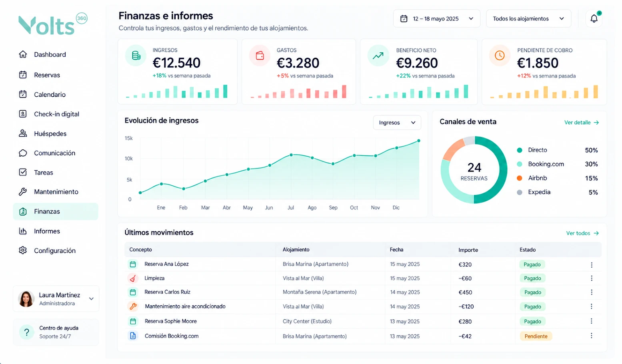Image resolution: width=622 pixels, height=364 pixels.
Task: Click the Gastos wallet icon
Action: [260, 56]
